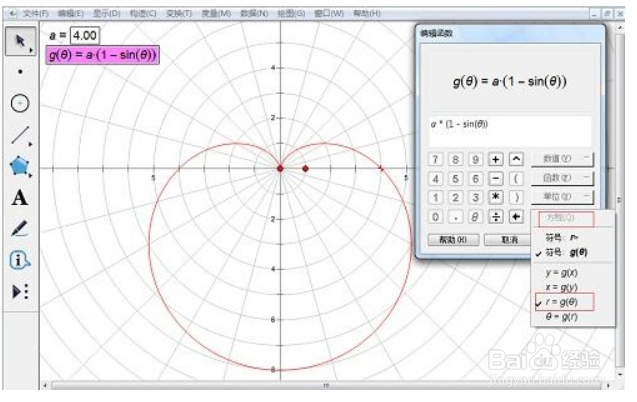Select the pink g(θ) function label

(x=102, y=55)
